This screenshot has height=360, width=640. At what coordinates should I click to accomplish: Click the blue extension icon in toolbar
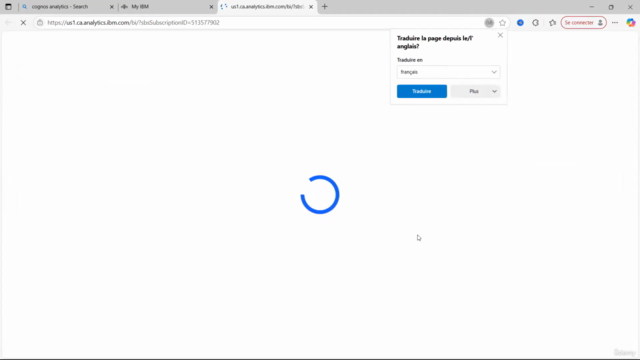click(520, 23)
